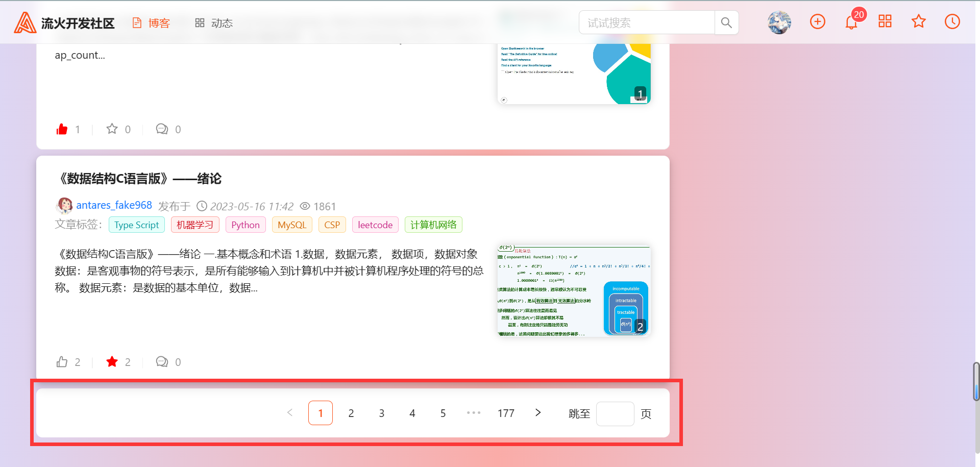
Task: Open history clock icon in header
Action: [952, 21]
